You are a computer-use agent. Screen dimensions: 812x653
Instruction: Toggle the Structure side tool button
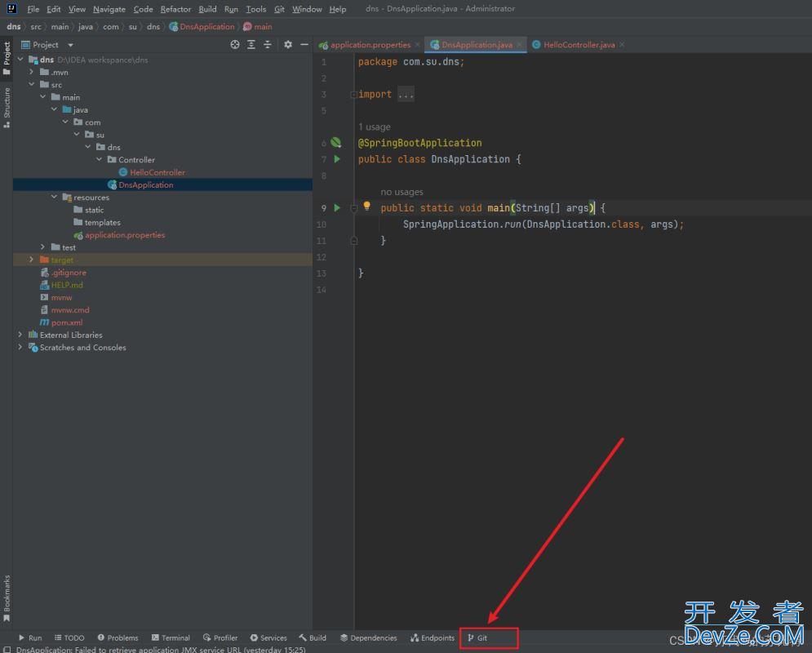click(7, 108)
